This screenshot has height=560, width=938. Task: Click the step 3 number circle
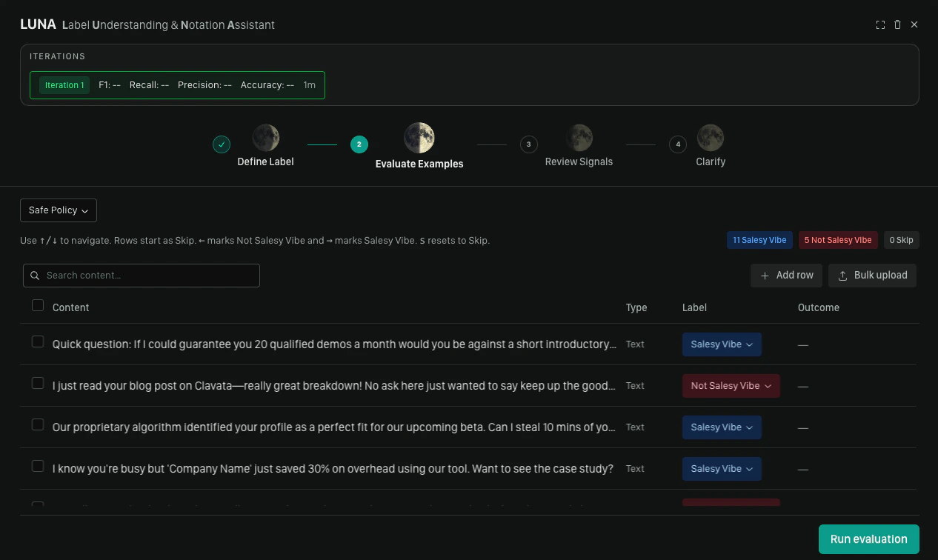[x=528, y=144]
